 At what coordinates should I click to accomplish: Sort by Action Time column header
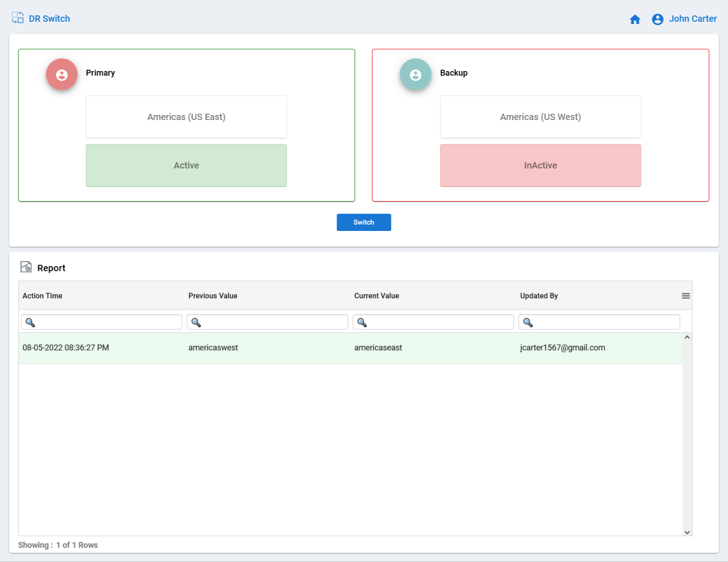click(43, 296)
